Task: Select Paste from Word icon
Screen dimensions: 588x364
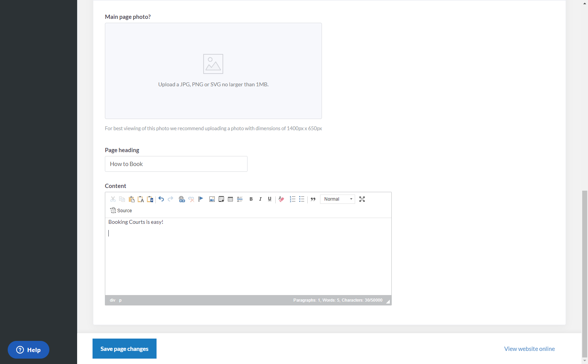Action: pos(150,199)
